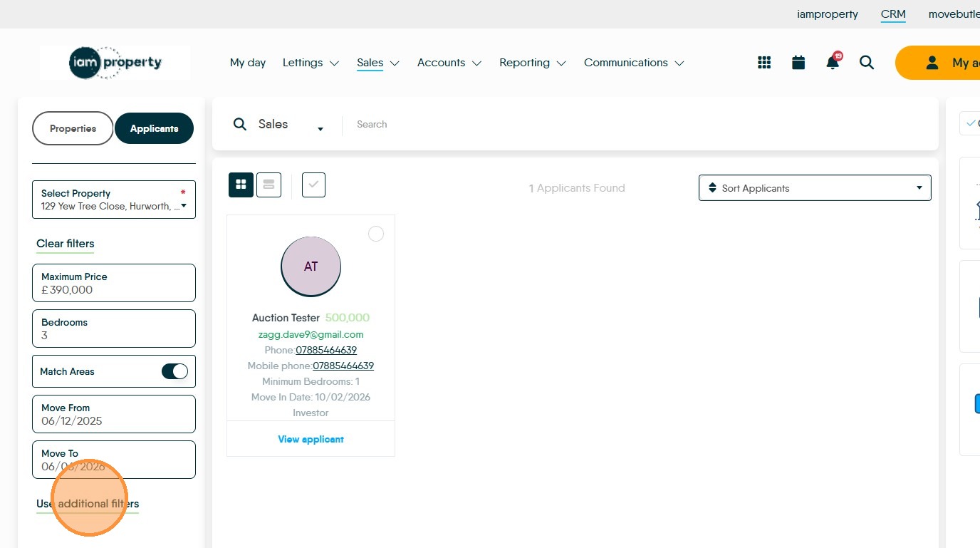Click the Phone number 07885464639 link
980x548 pixels.
326,350
